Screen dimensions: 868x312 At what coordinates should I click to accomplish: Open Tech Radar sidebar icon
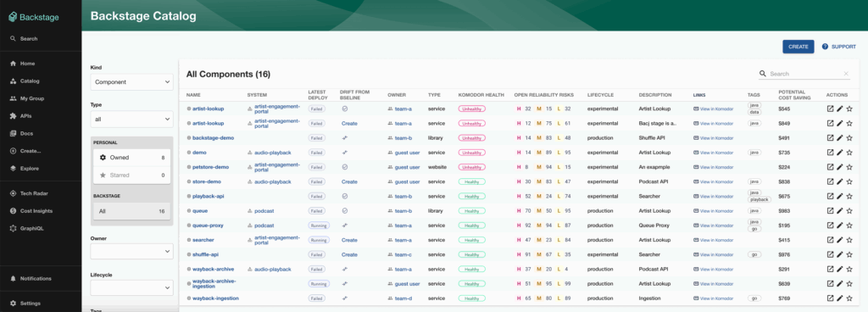[x=13, y=193]
